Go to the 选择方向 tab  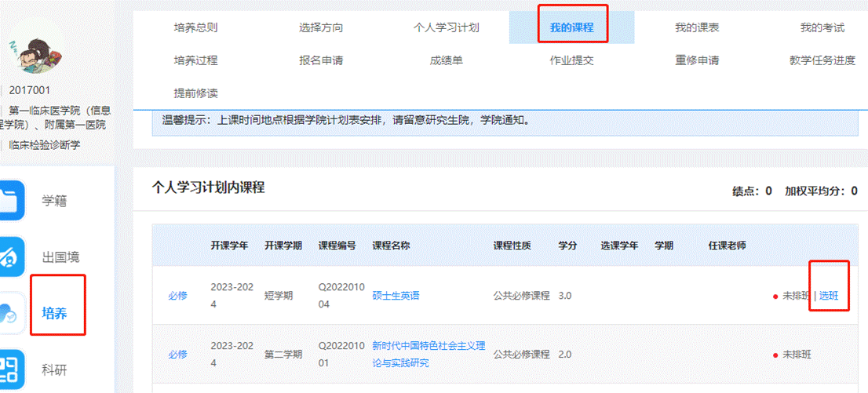321,27
